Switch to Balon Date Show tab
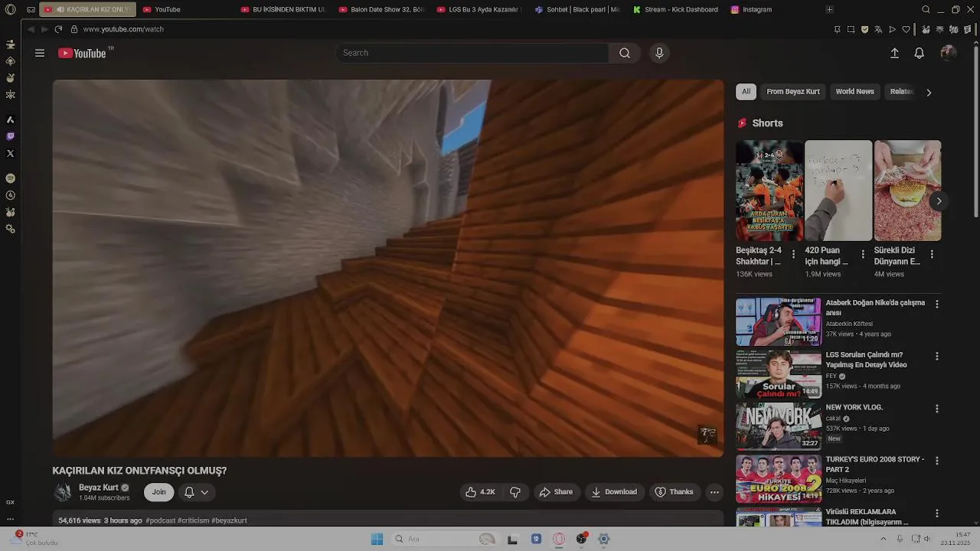 point(381,10)
